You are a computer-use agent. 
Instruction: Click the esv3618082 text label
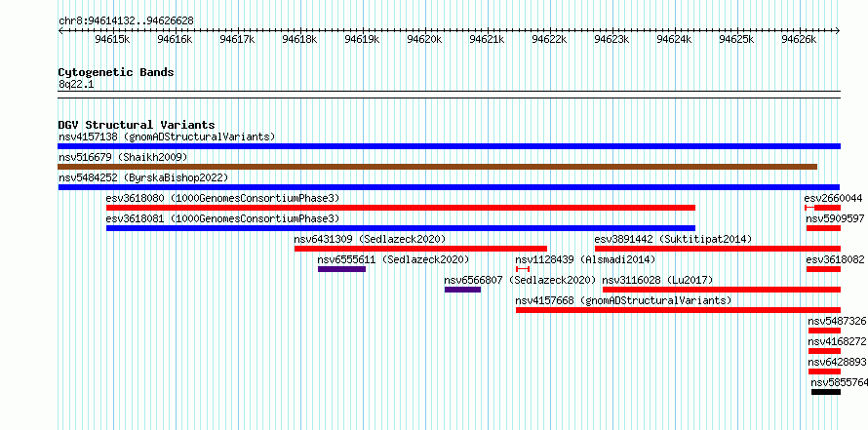pyautogui.click(x=835, y=259)
